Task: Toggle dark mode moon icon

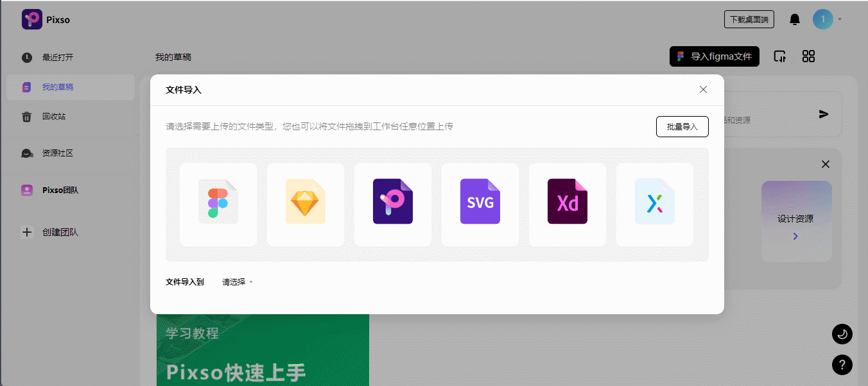Action: (x=842, y=334)
